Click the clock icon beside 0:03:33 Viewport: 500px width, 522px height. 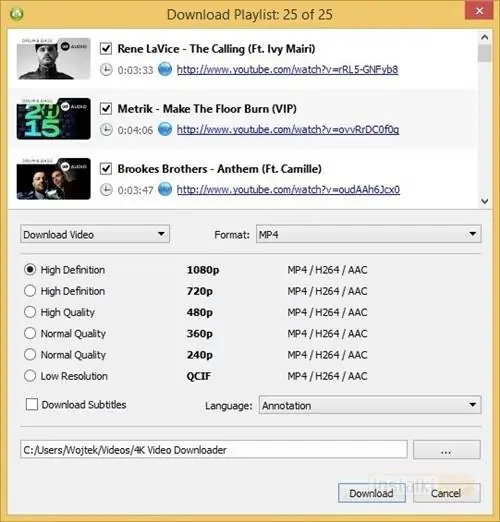(x=106, y=70)
